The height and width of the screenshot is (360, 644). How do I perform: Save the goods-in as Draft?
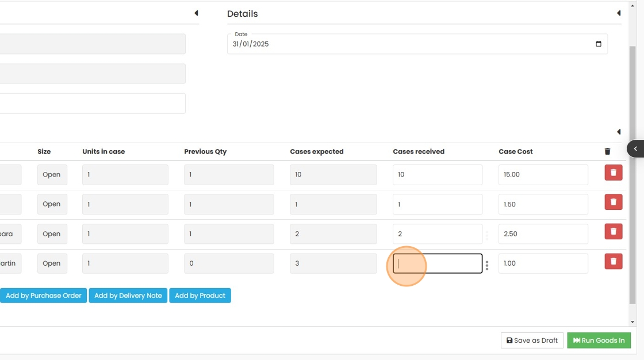tap(532, 340)
